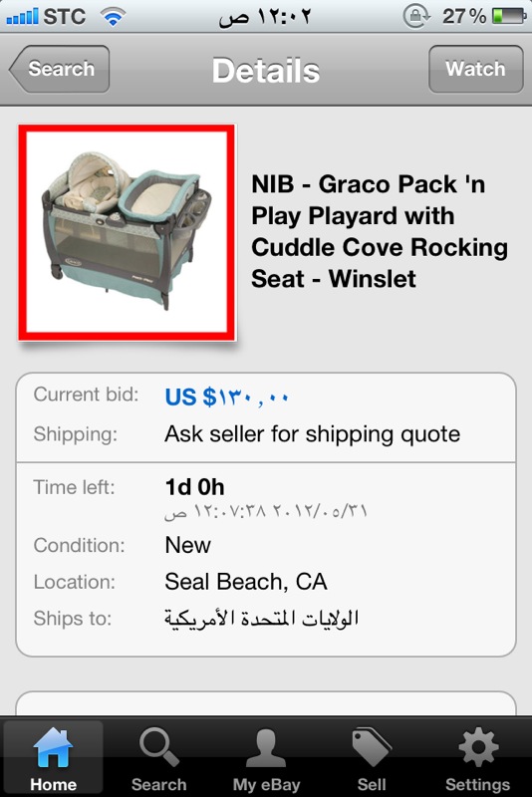Tap the STC signal strength bars
The width and height of the screenshot is (532, 797).
22,16
